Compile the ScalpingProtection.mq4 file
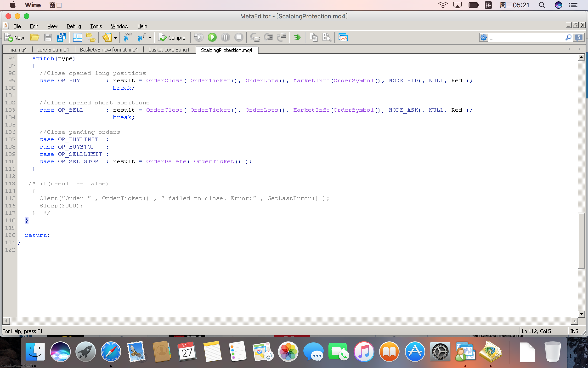 [172, 37]
